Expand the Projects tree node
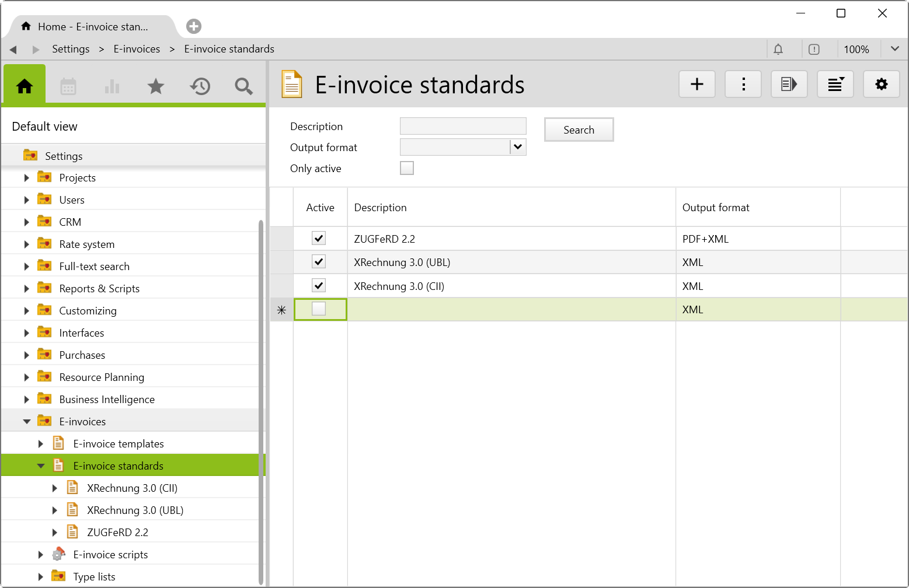This screenshot has width=909, height=588. [26, 178]
